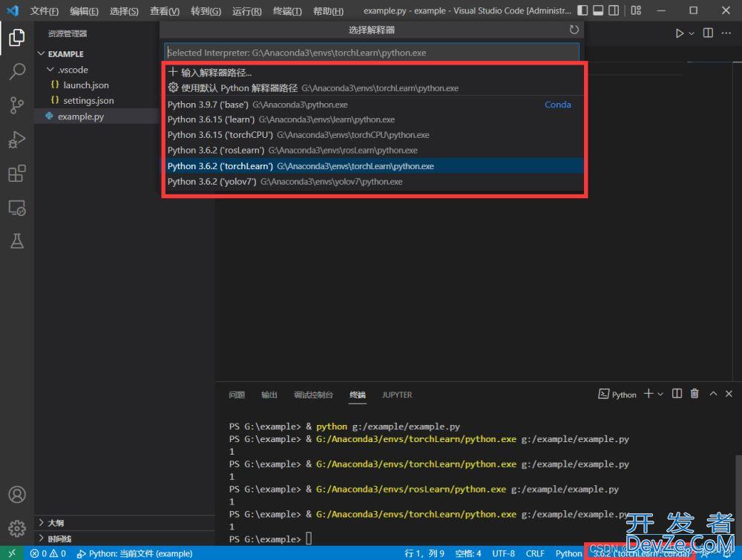
Task: Click the refresh interpreter list icon
Action: click(x=574, y=30)
